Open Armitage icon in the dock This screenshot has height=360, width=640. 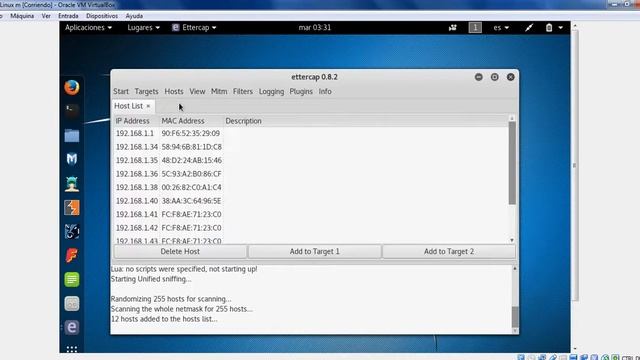tap(72, 183)
